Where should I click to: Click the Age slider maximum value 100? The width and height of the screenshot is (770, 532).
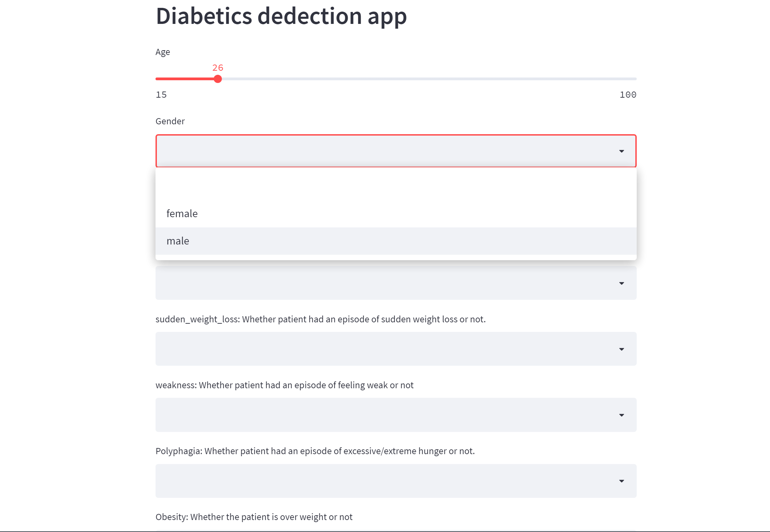628,95
